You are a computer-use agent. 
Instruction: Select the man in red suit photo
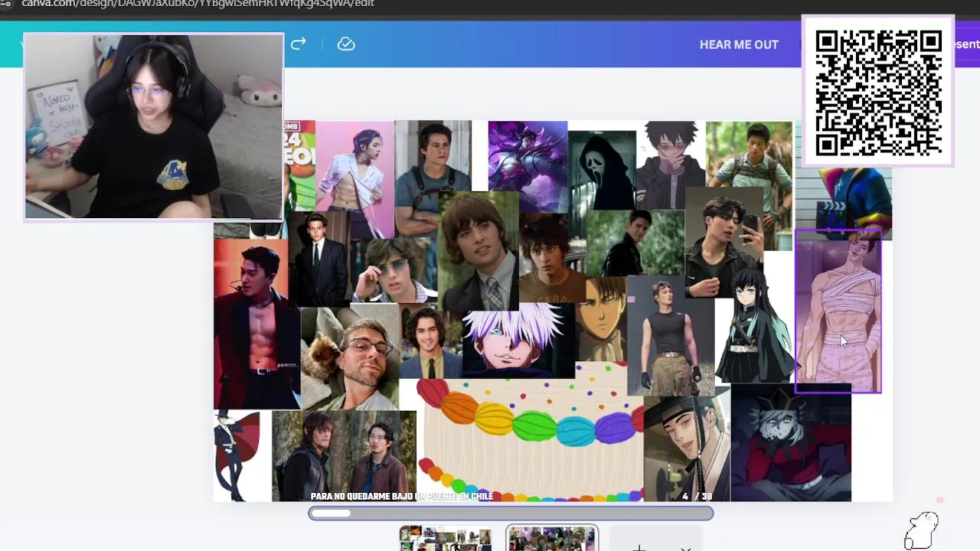(256, 324)
